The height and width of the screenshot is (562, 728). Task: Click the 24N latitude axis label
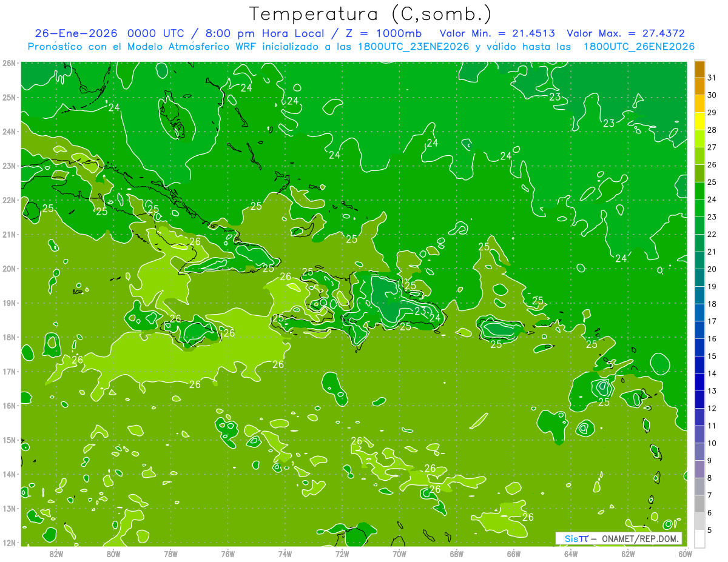(x=8, y=132)
